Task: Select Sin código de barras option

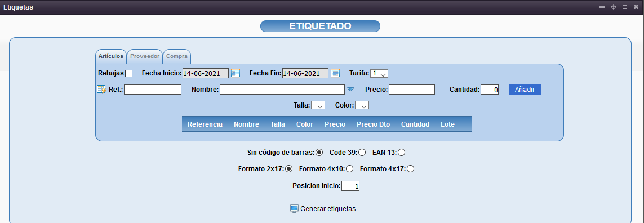Action: (319, 153)
